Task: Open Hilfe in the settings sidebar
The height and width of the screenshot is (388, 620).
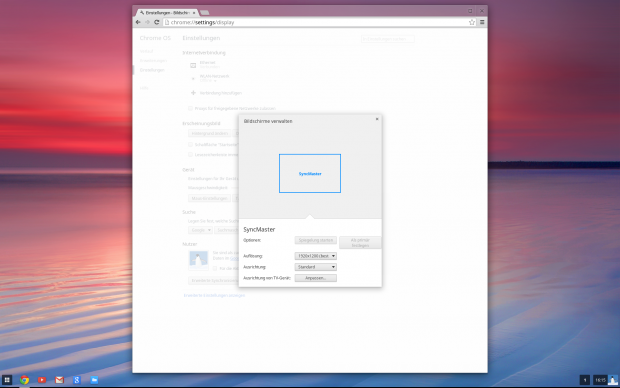Action: 144,88
